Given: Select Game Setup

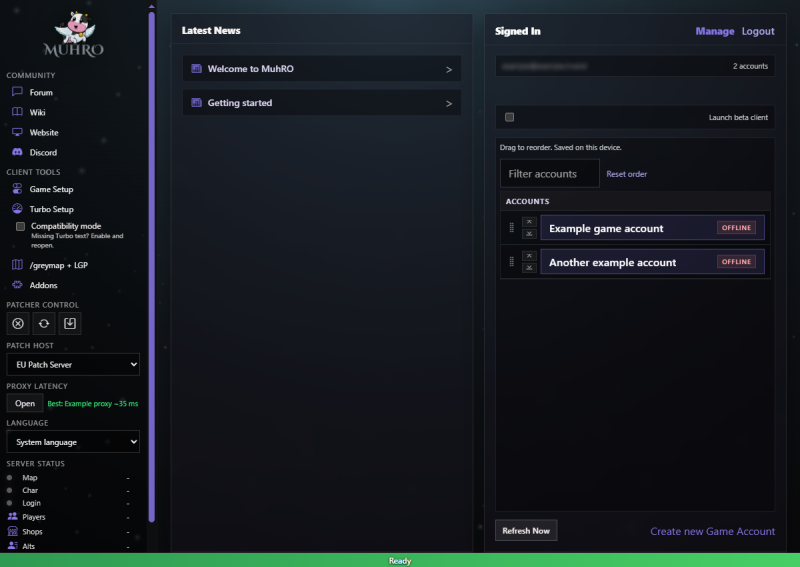Looking at the screenshot, I should pyautogui.click(x=52, y=189).
